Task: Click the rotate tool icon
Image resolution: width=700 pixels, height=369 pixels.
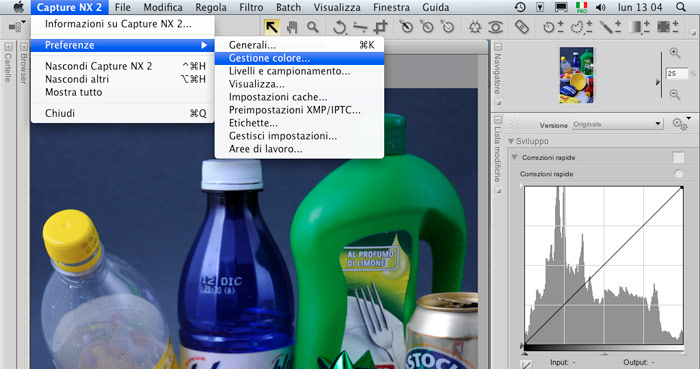Action: pyautogui.click(x=339, y=28)
